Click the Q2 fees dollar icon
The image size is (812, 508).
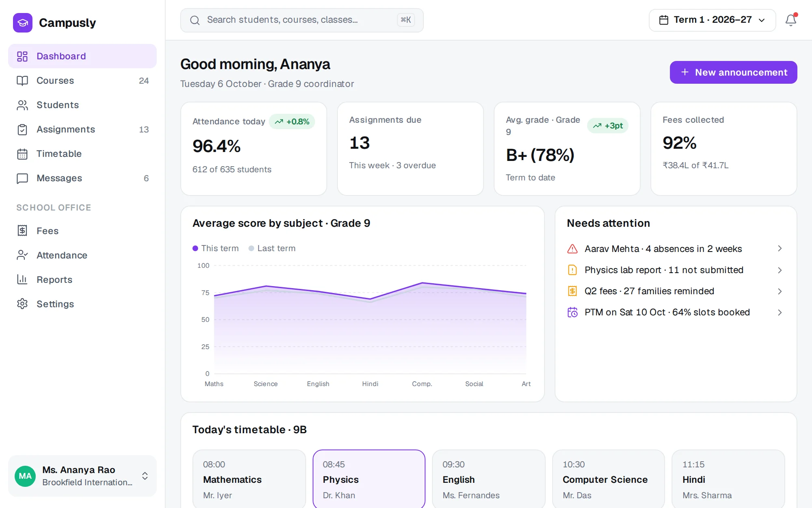(x=572, y=291)
